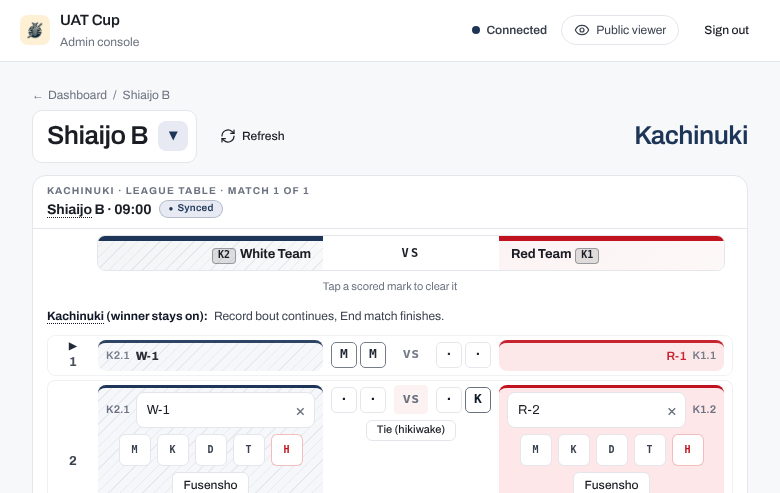Viewport: 780px width, 493px height.
Task: Click the large Kachinuki heading
Action: tap(691, 136)
